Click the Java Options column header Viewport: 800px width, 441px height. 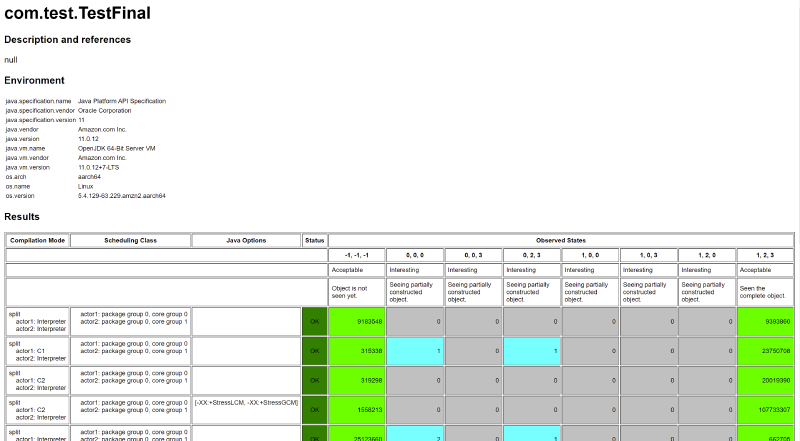coord(246,240)
